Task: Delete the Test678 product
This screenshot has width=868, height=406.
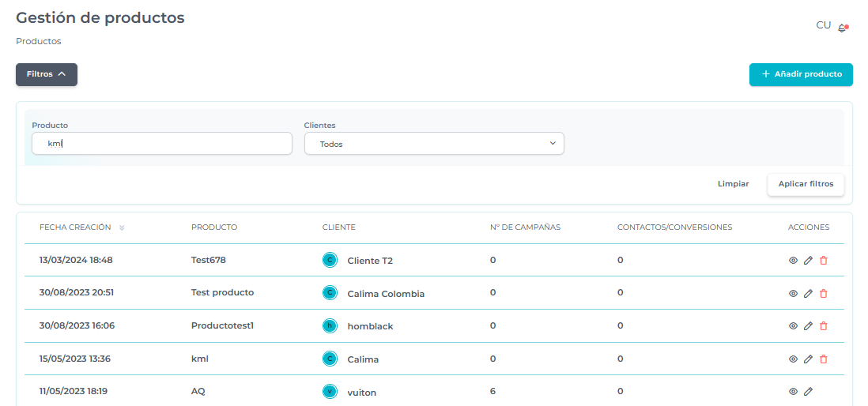Action: point(823,260)
